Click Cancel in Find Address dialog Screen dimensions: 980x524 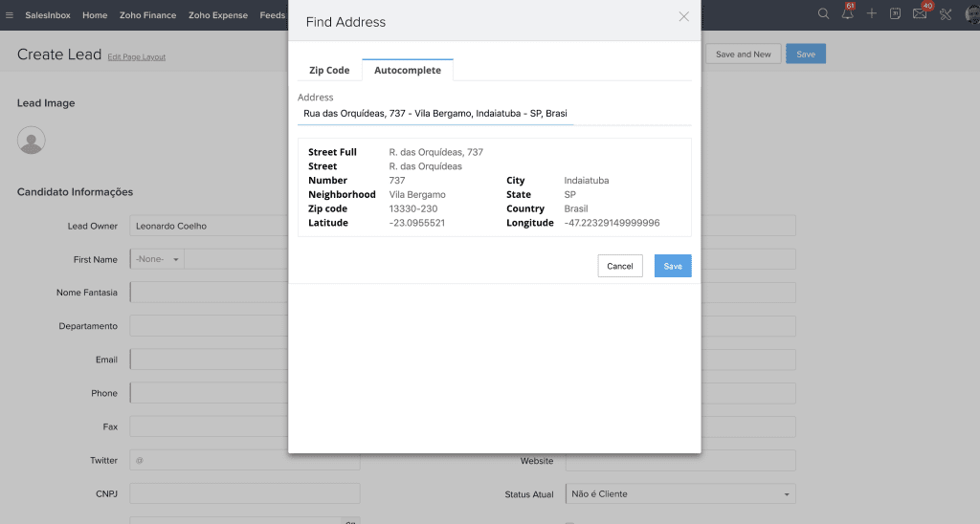point(620,266)
